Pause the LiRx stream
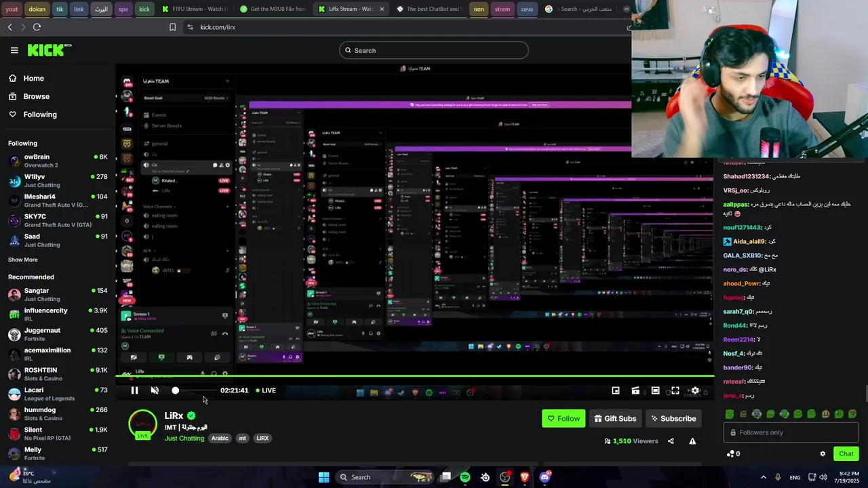The image size is (868, 488). (x=134, y=390)
